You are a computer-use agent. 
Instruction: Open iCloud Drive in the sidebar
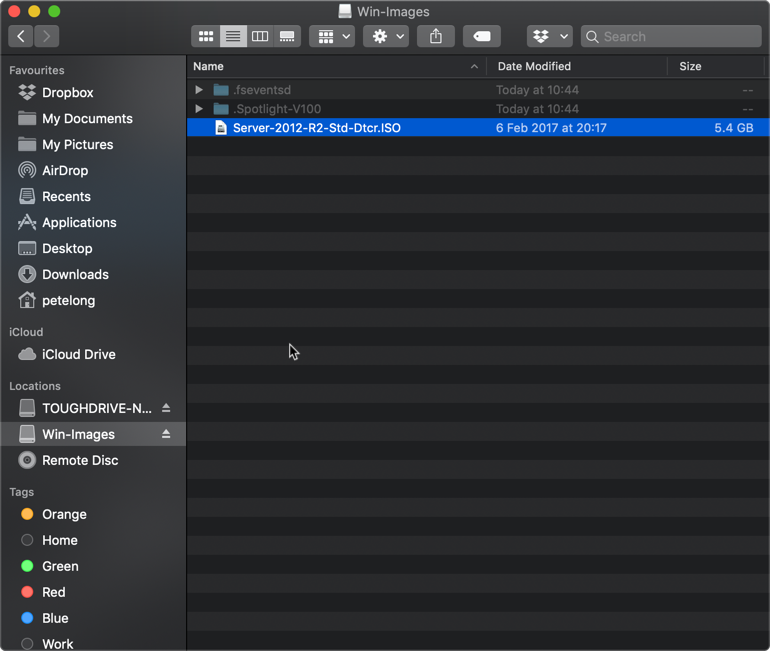pos(93,354)
